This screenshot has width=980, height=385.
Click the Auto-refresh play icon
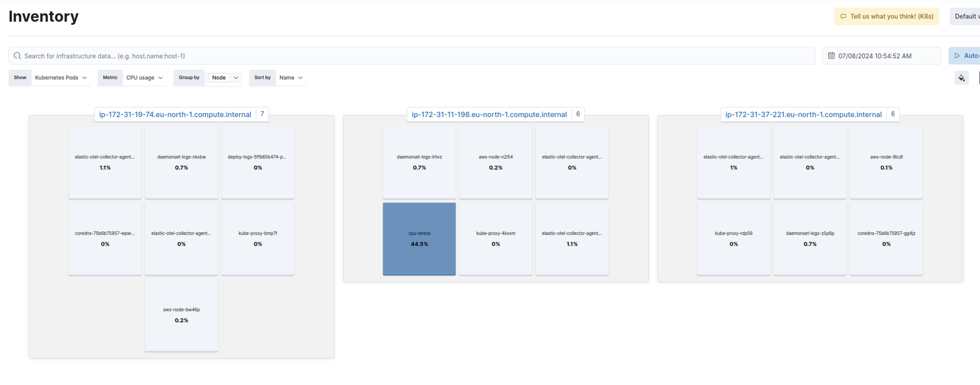(x=957, y=56)
